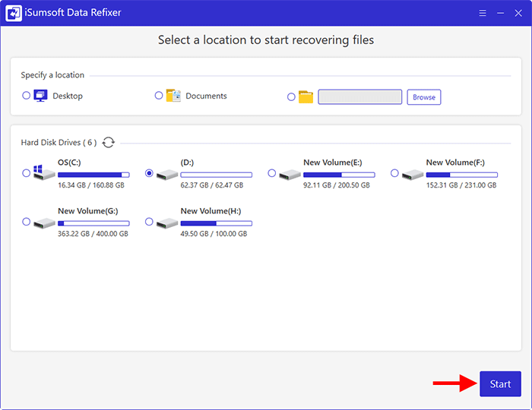Image resolution: width=532 pixels, height=410 pixels.
Task: Close the Data Refixer window
Action: tap(518, 13)
